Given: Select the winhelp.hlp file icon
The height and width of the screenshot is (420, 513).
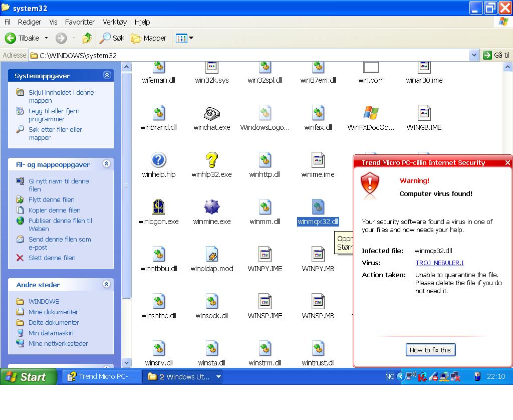Looking at the screenshot, I should [159, 160].
